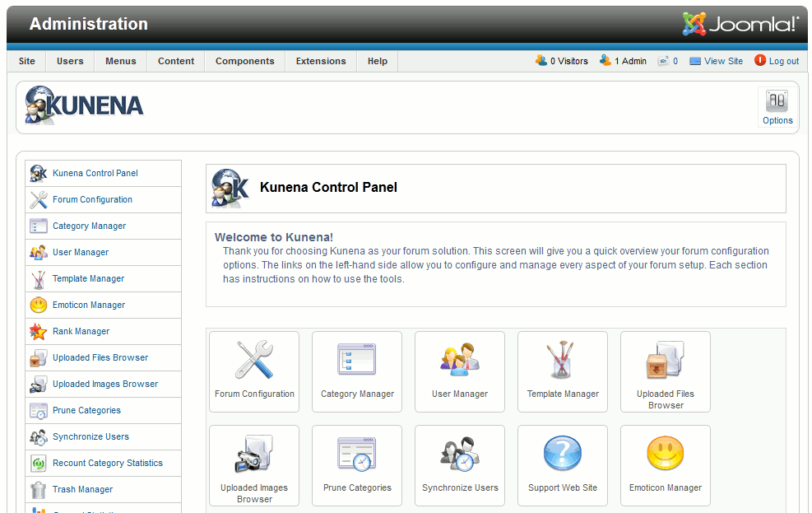This screenshot has height=513, width=812.
Task: Expand the Site menu
Action: pos(27,61)
